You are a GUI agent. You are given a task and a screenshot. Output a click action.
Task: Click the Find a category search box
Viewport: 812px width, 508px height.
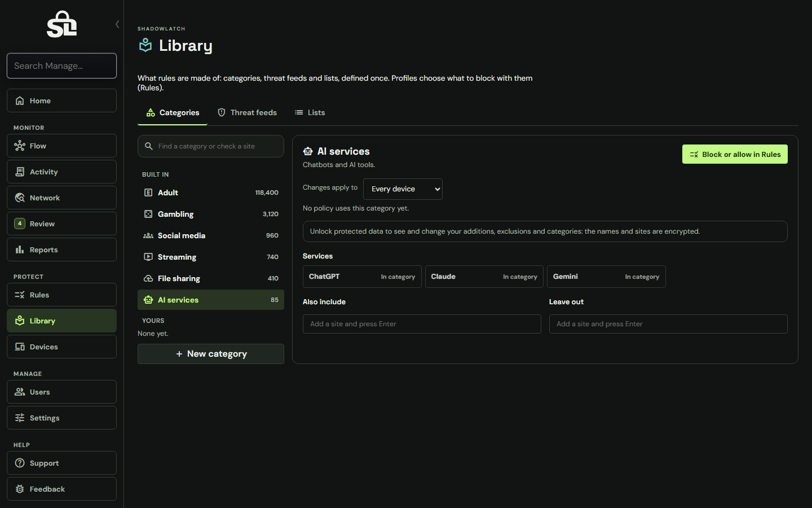211,146
